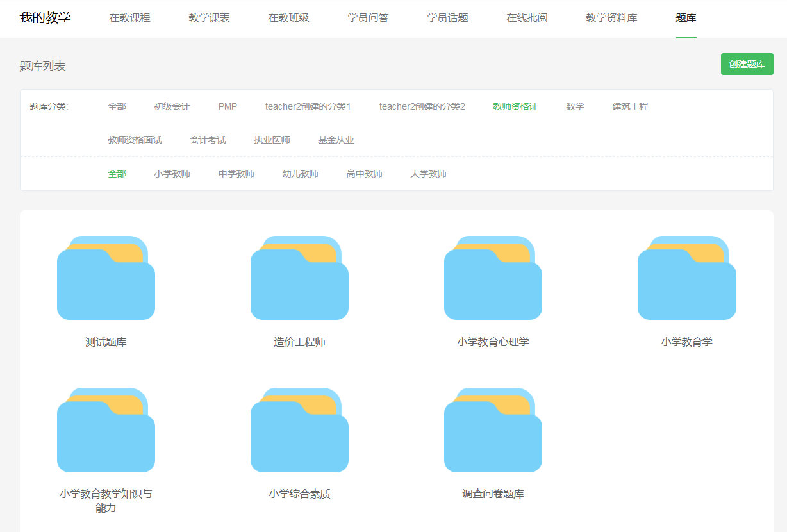Screen dimensions: 787x532
Task: Click the 我的教学 title
Action: (45, 18)
